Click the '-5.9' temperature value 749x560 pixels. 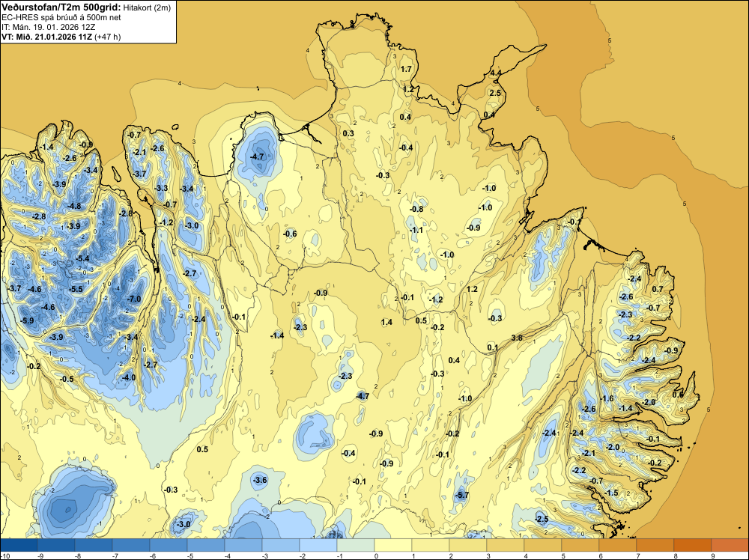28,320
